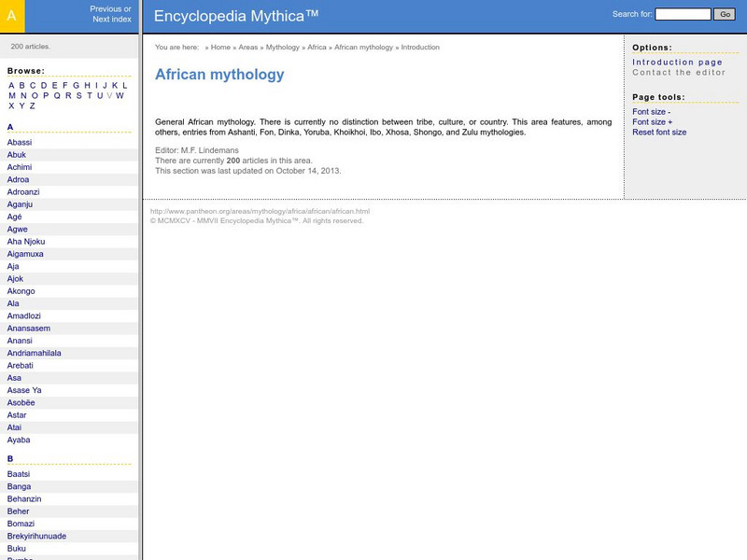Open the Areas breadcrumb link
This screenshot has height=560, width=747.
coord(247,48)
